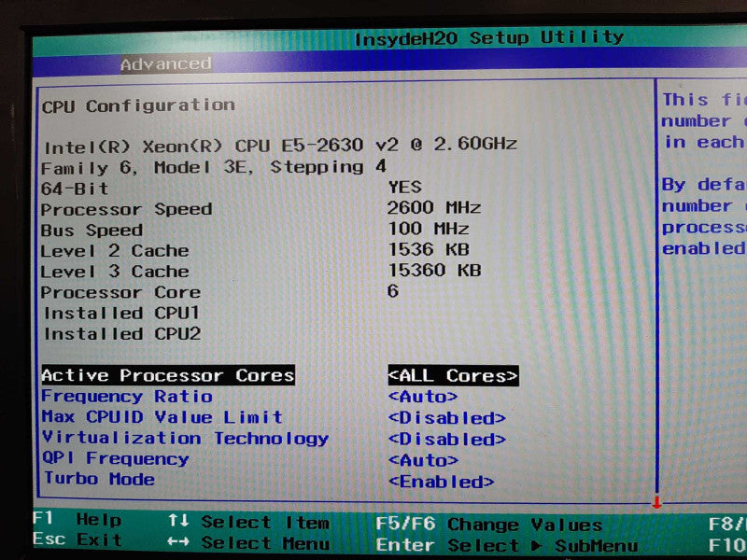Click the InsydeH20 Setup Utility title
The width and height of the screenshot is (747, 560).
pyautogui.click(x=489, y=37)
